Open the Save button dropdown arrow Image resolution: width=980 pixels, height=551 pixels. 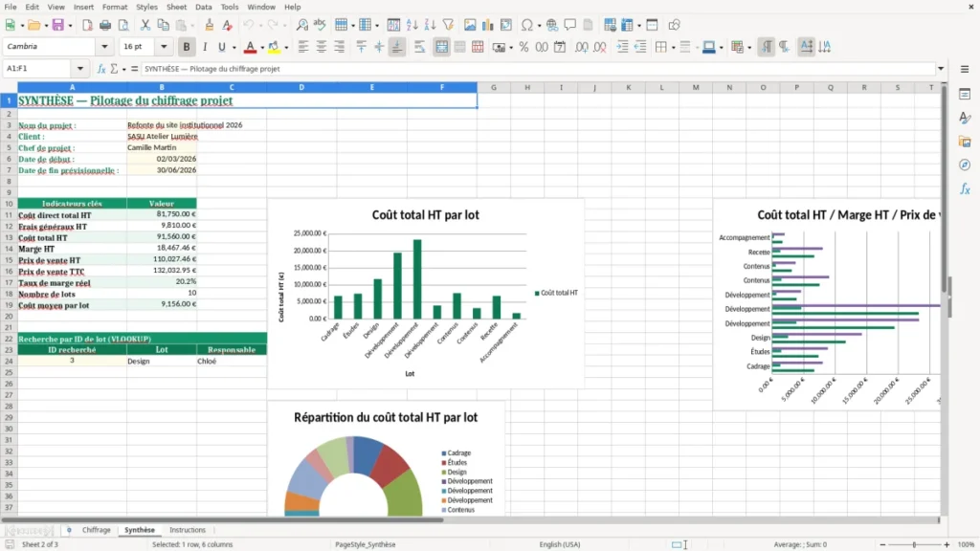click(x=70, y=26)
